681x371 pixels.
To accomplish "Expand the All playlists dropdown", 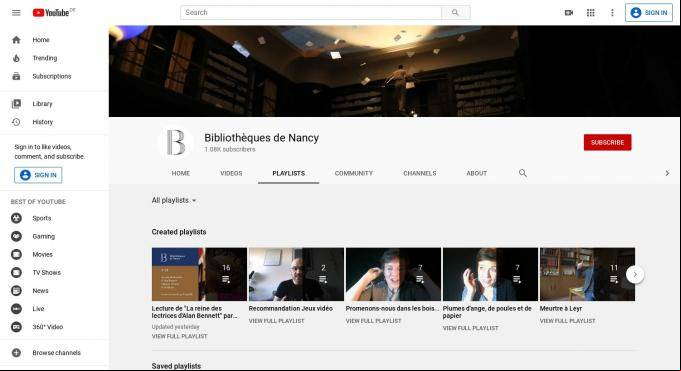I will click(x=174, y=200).
